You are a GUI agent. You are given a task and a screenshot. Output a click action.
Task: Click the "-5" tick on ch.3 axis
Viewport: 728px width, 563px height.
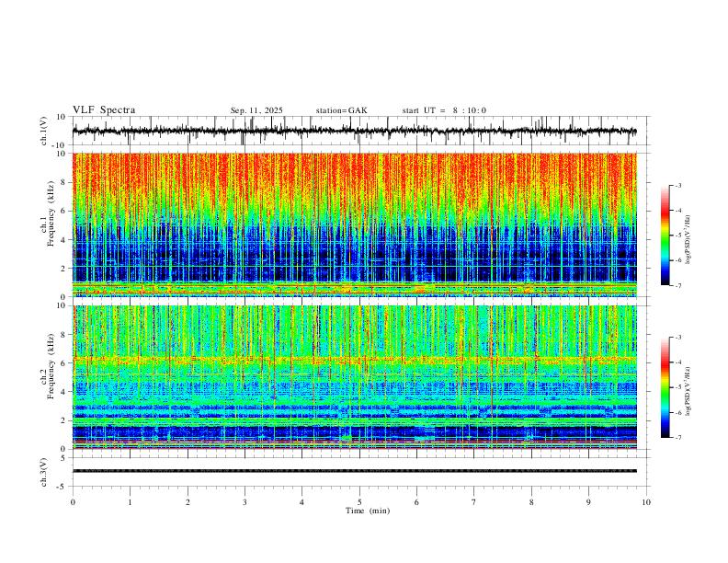[63, 487]
